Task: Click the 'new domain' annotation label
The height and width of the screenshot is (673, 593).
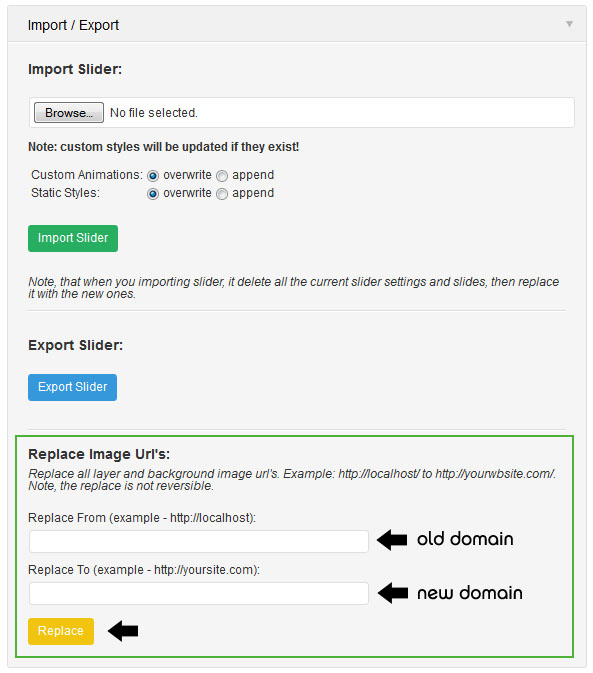Action: [x=470, y=593]
